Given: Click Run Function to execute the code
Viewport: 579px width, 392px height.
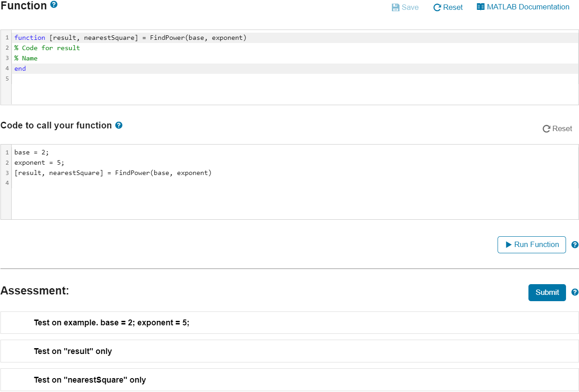Looking at the screenshot, I should pyautogui.click(x=532, y=245).
